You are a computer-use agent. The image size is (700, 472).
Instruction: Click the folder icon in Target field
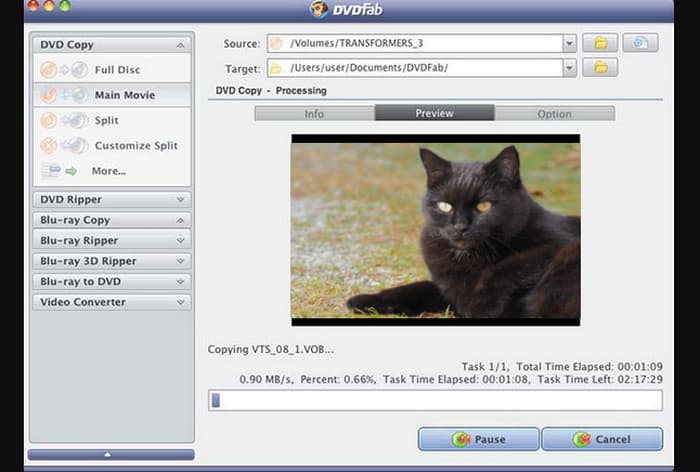coord(276,68)
